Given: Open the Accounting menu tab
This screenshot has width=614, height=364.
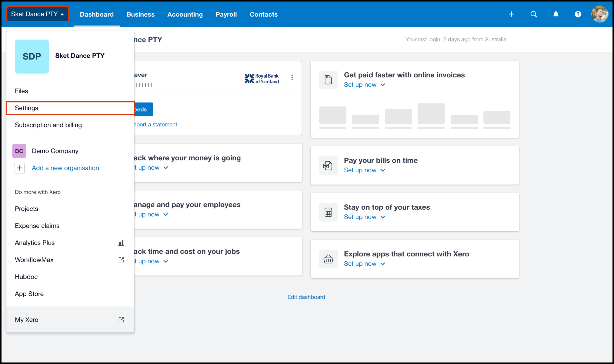Looking at the screenshot, I should pyautogui.click(x=185, y=14).
